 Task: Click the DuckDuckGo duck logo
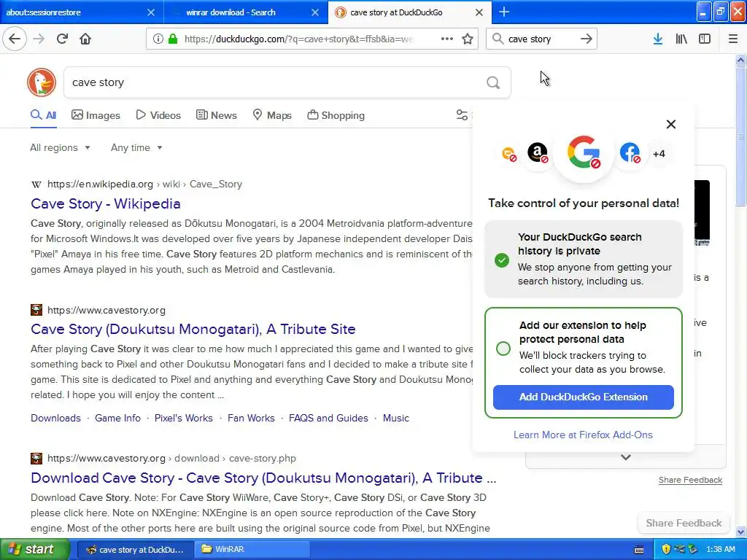[42, 82]
